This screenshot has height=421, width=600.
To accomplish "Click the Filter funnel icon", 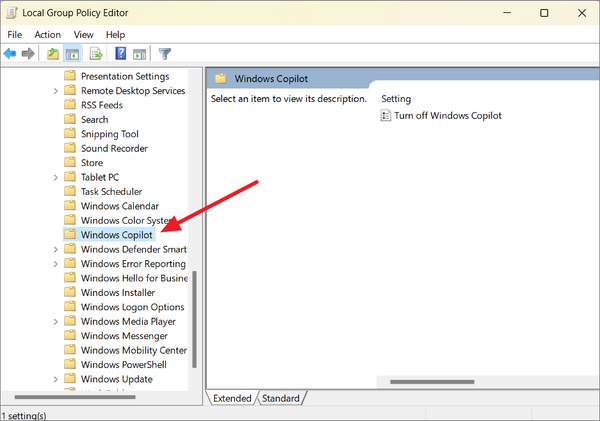I will click(165, 54).
